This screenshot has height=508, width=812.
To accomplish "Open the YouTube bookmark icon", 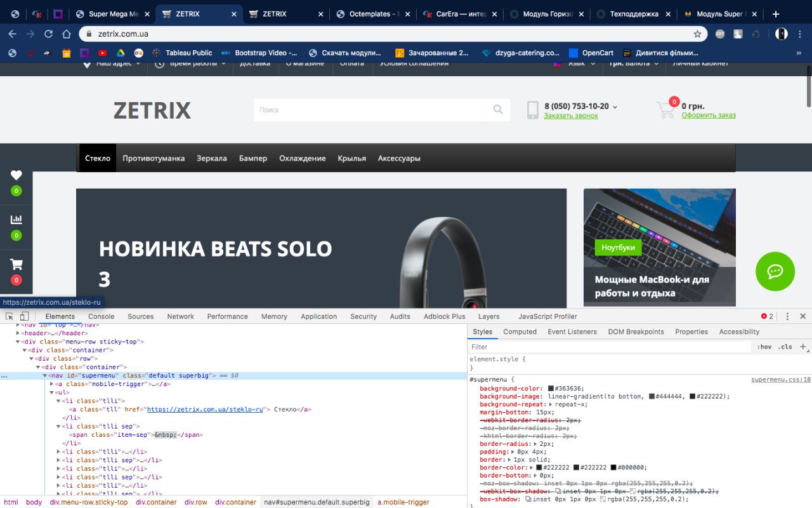I will coord(102,53).
